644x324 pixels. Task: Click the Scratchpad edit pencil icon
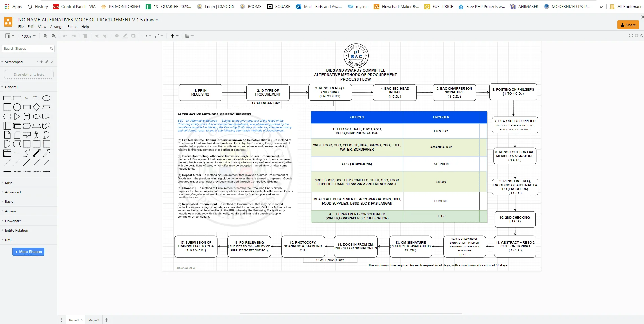[47, 62]
